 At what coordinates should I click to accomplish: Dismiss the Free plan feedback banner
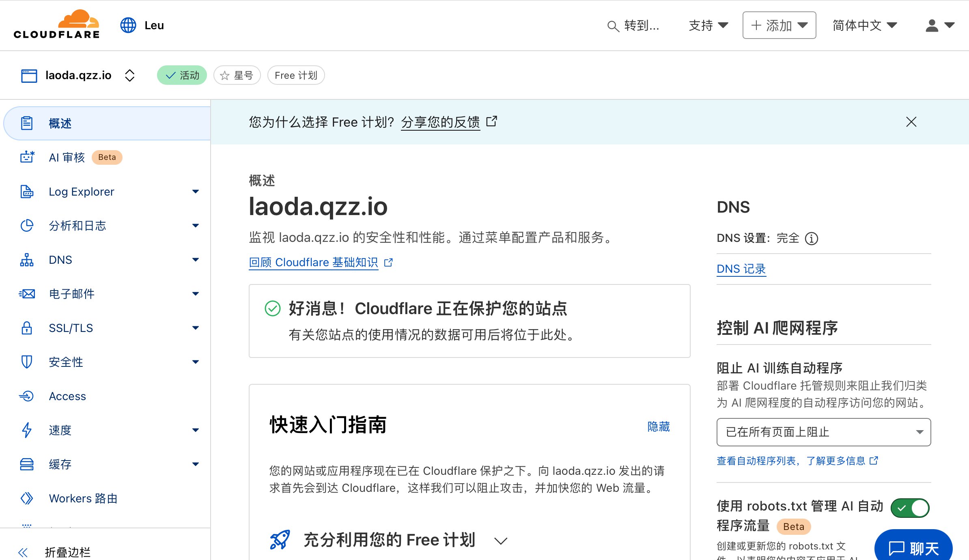(911, 122)
